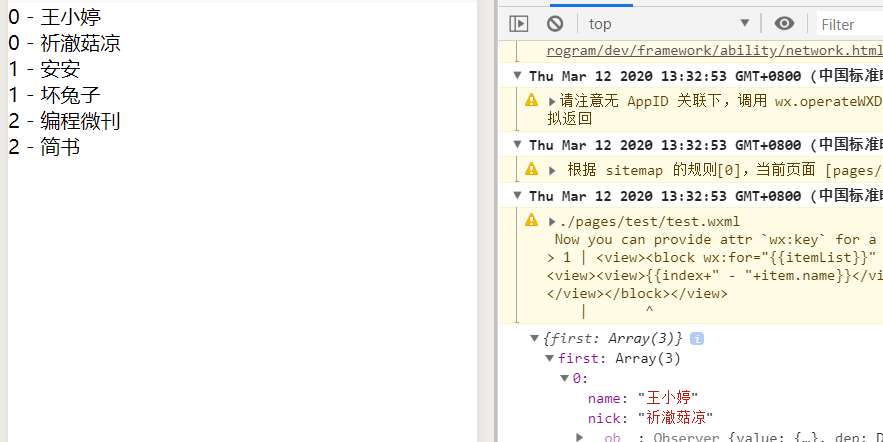This screenshot has height=442, width=883.
Task: Click the "0 - 王小婷" row in preview
Action: (x=55, y=17)
